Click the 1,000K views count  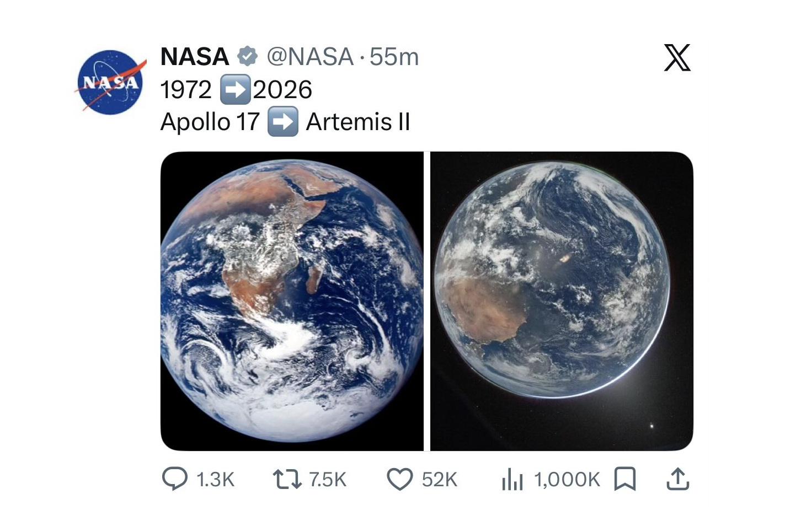(x=567, y=480)
